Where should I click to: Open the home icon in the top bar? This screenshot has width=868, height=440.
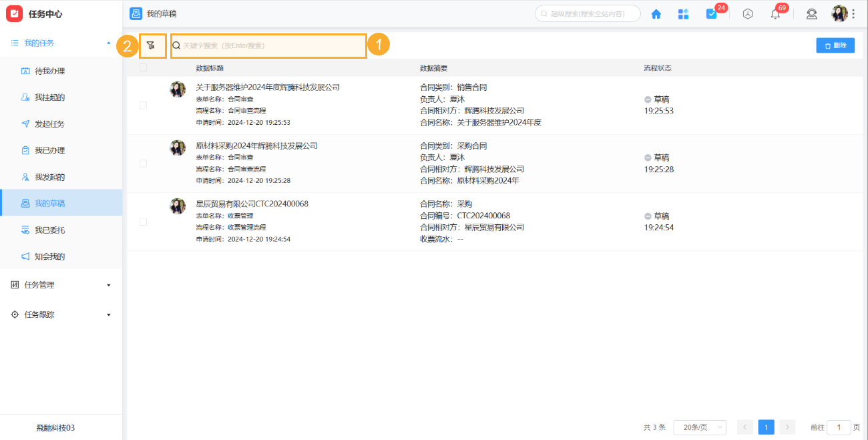point(656,13)
